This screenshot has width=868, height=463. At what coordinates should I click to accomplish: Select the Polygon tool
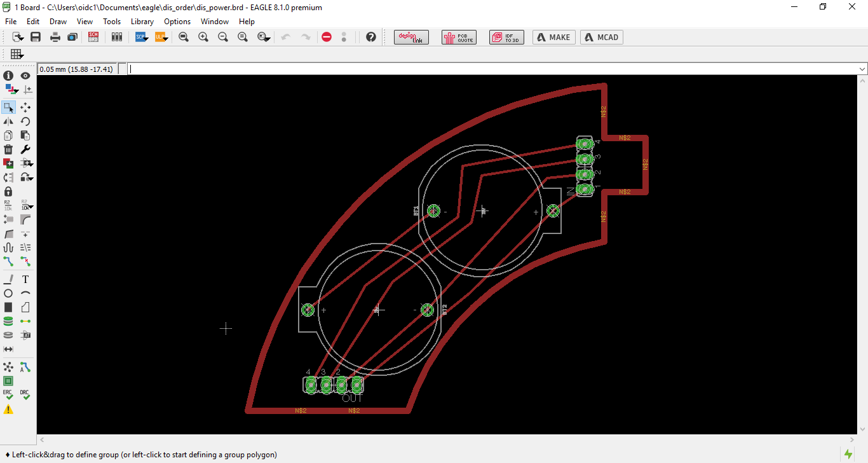click(25, 307)
